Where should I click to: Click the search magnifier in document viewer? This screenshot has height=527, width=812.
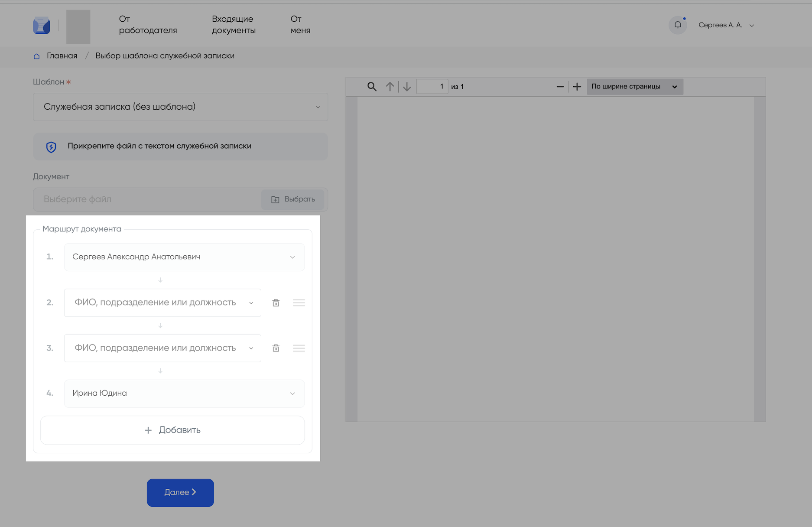click(372, 87)
